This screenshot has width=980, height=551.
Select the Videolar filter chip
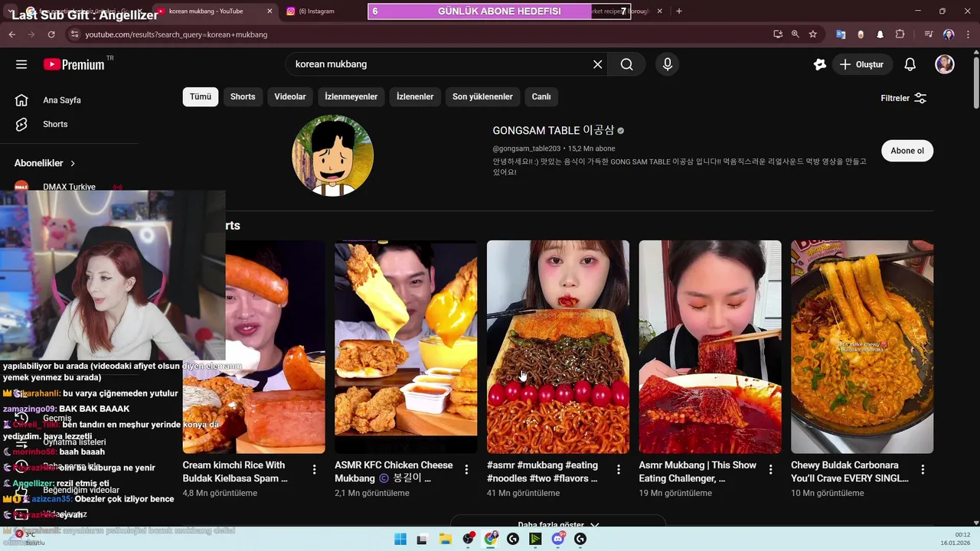coord(290,96)
